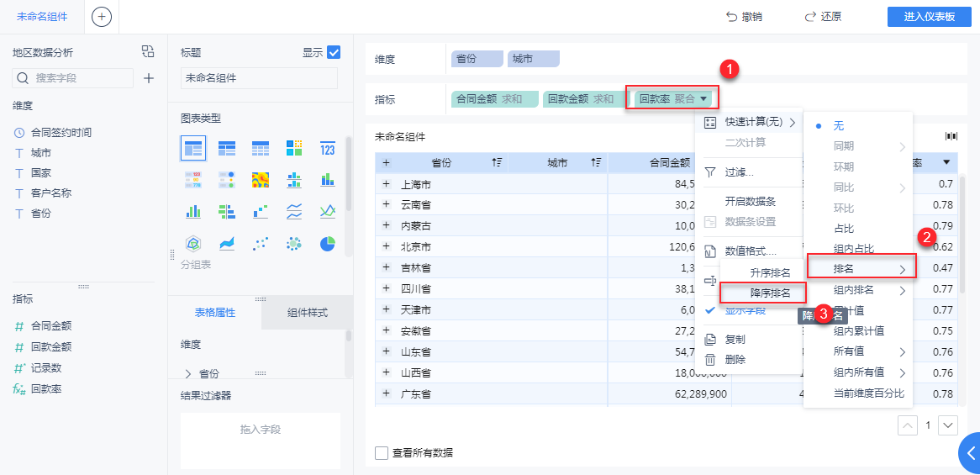Select the detail table chart type icon
The width and height of the screenshot is (980, 475).
[x=260, y=148]
